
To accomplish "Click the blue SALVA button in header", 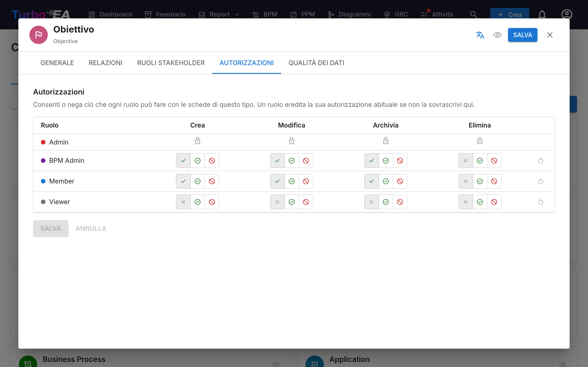I will pos(522,35).
